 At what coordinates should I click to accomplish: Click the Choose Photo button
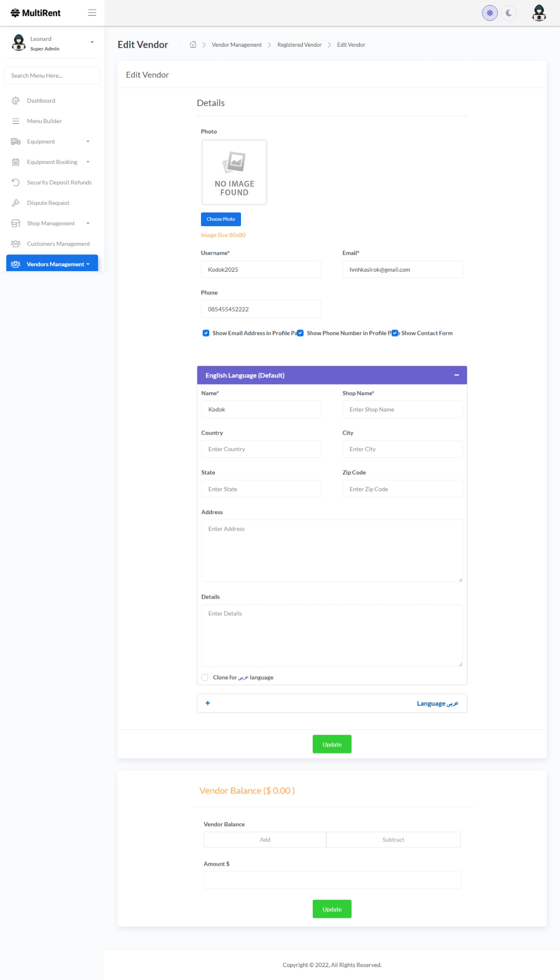221,219
